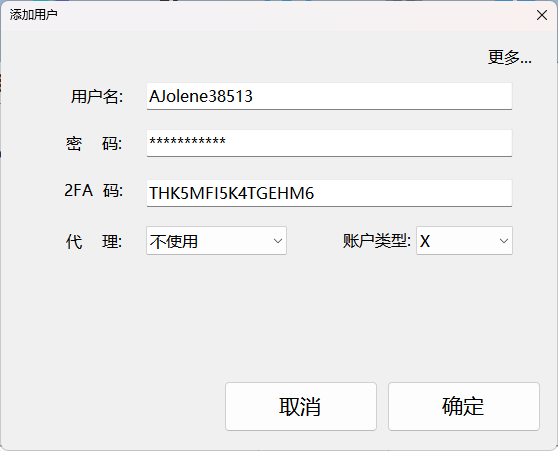Focus the 密码 password input field

pyautogui.click(x=329, y=143)
